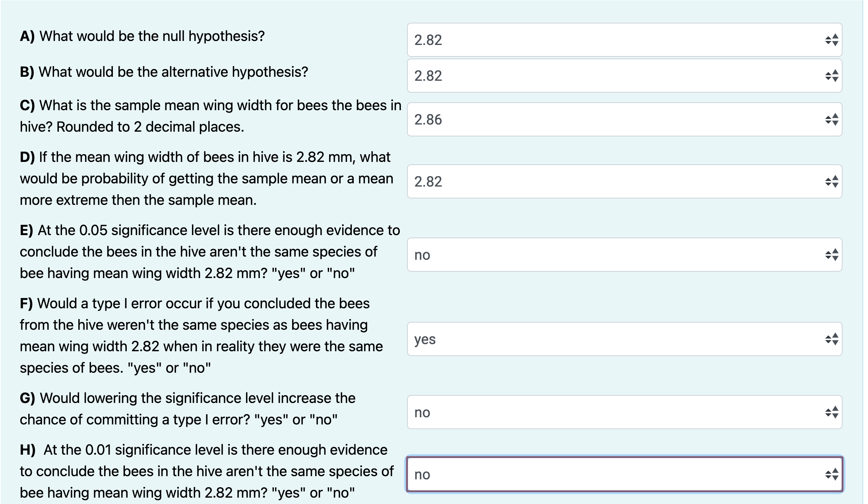Click the stepper arrows beside question B's 2.82 value
The height and width of the screenshot is (504, 868).
click(x=833, y=76)
